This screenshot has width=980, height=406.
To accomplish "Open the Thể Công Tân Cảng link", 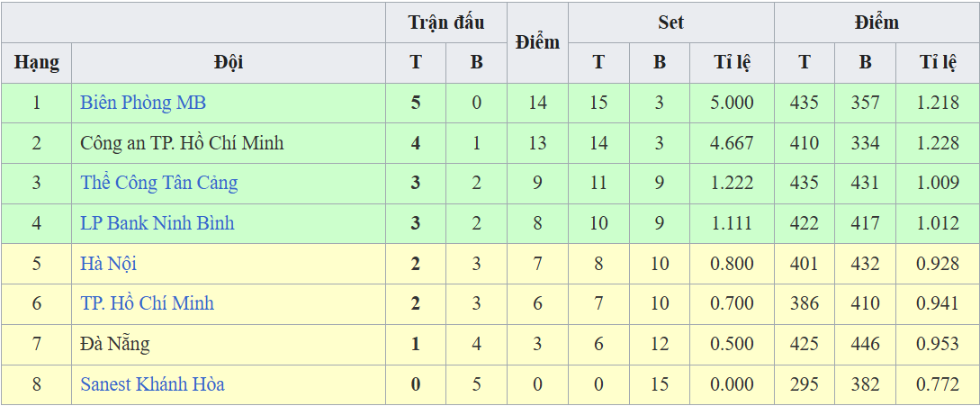I will click(158, 183).
